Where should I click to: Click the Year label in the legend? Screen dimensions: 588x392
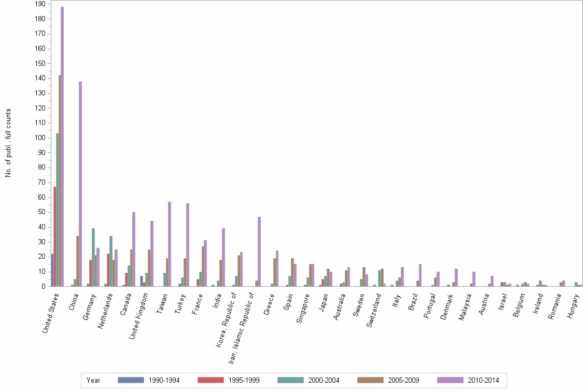[95, 381]
